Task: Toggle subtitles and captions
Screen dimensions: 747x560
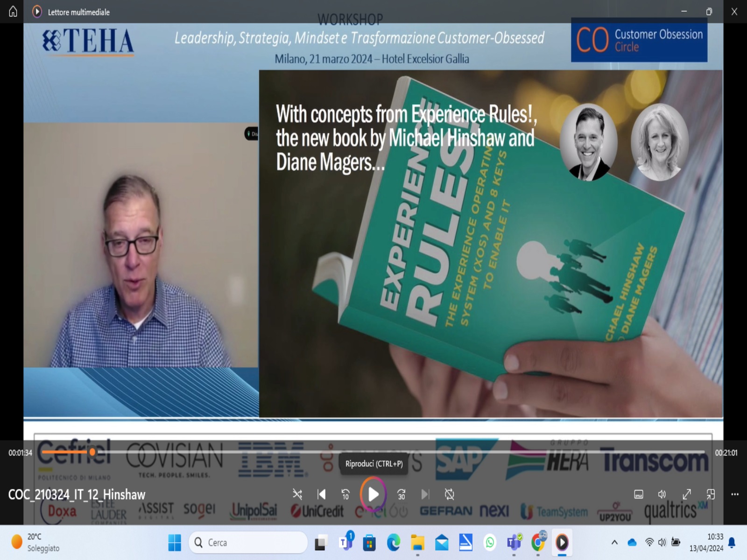Action: click(639, 494)
